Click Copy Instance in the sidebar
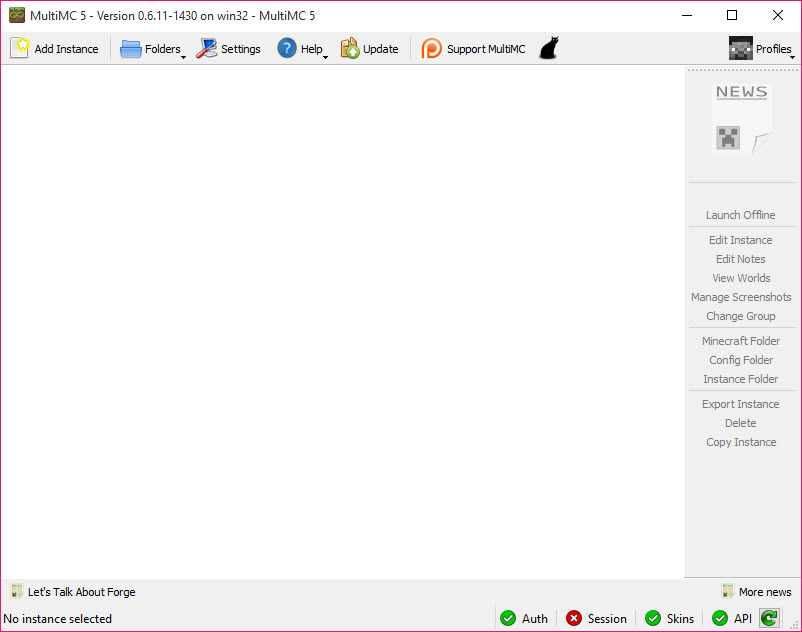 (741, 442)
